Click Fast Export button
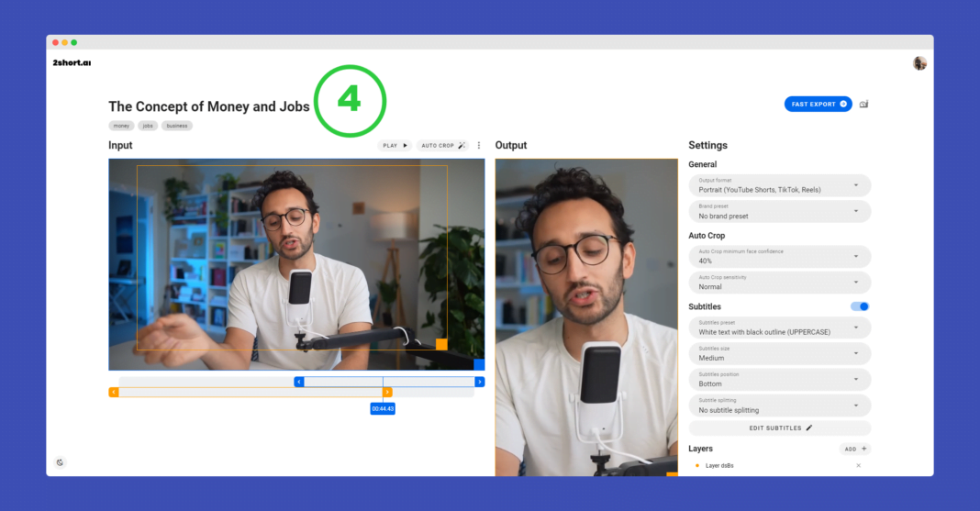Image resolution: width=980 pixels, height=511 pixels. click(819, 105)
